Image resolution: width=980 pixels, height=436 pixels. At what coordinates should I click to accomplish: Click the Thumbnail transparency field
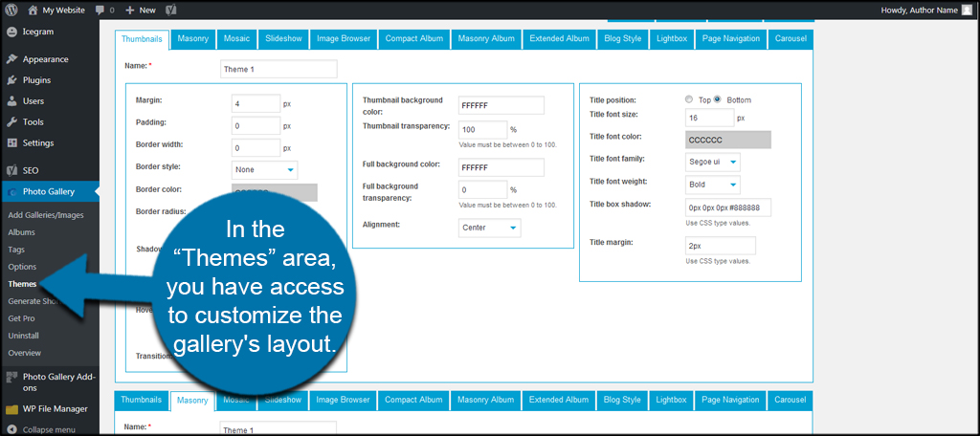click(x=482, y=130)
